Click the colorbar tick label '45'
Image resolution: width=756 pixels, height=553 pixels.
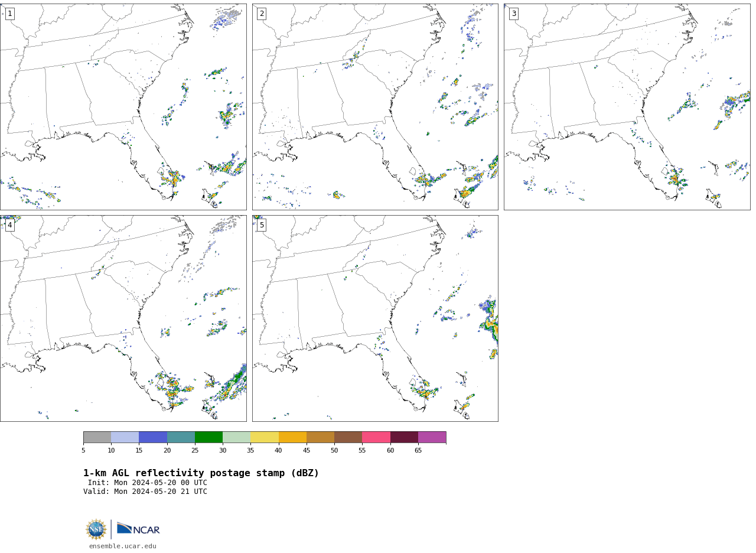click(x=307, y=451)
